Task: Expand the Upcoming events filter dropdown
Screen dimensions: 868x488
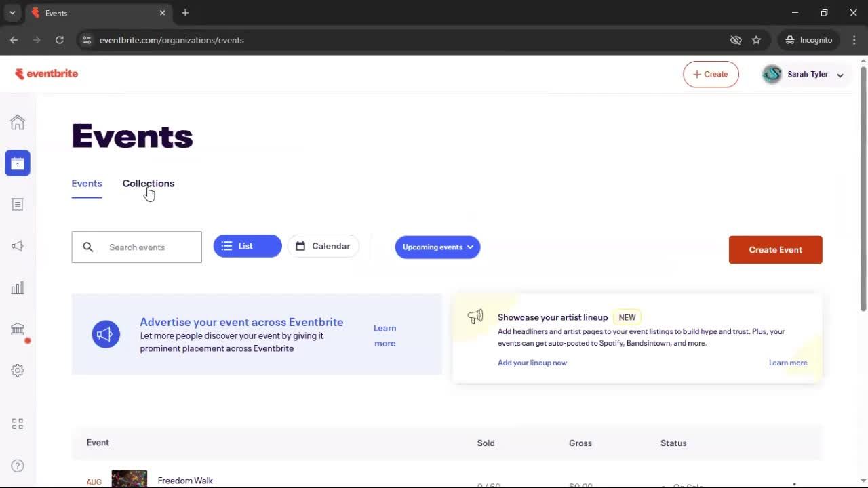Action: pyautogui.click(x=437, y=247)
